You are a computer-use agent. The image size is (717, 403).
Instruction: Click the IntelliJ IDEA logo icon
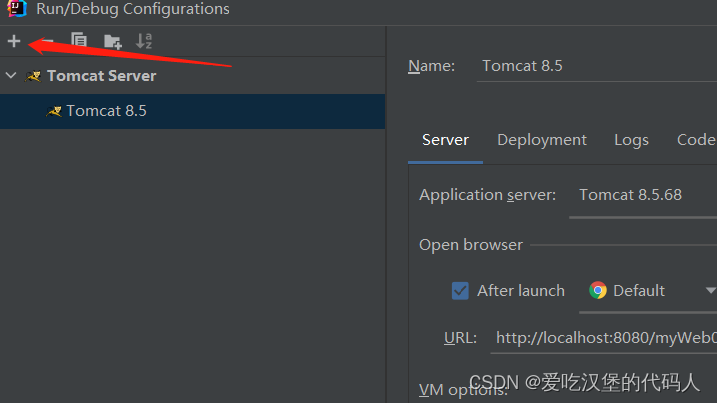pyautogui.click(x=17, y=8)
